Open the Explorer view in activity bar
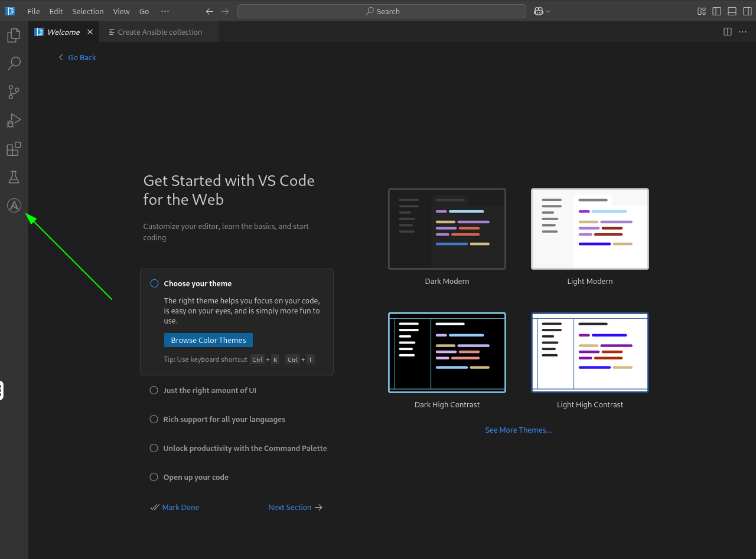756x559 pixels. [x=14, y=35]
